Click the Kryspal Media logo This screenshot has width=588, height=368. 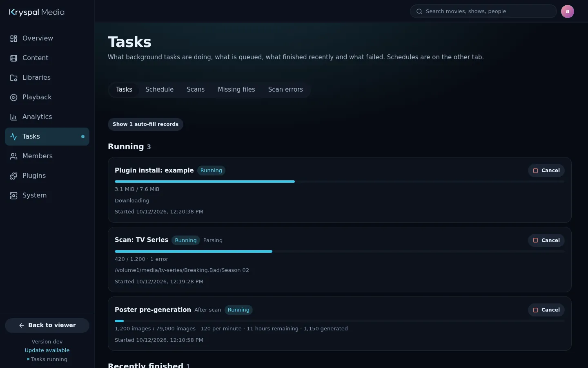tap(37, 12)
